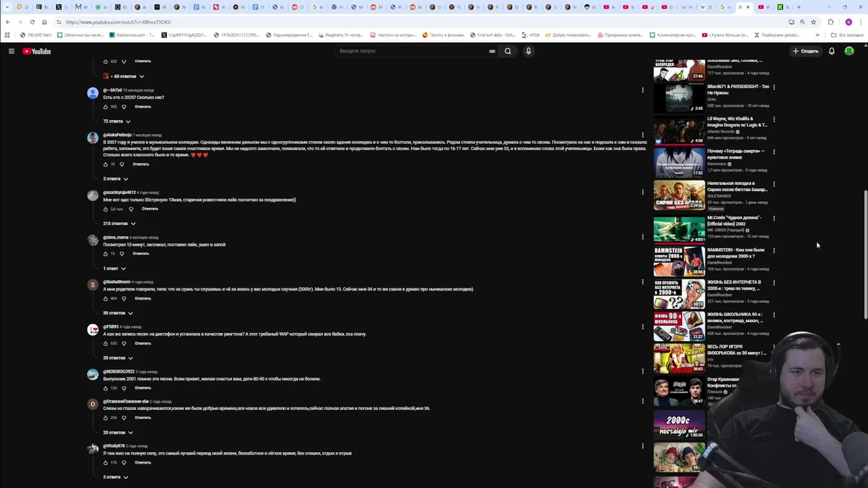Open options menu for @--bh7yd comment
868x488 pixels.
642,90
